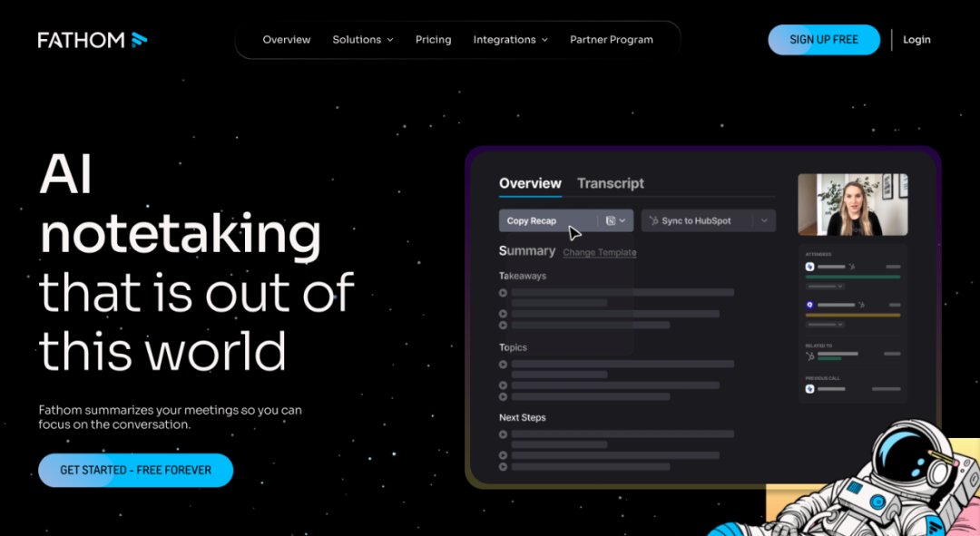
Task: Click the first attendee avatar icon
Action: (x=810, y=267)
